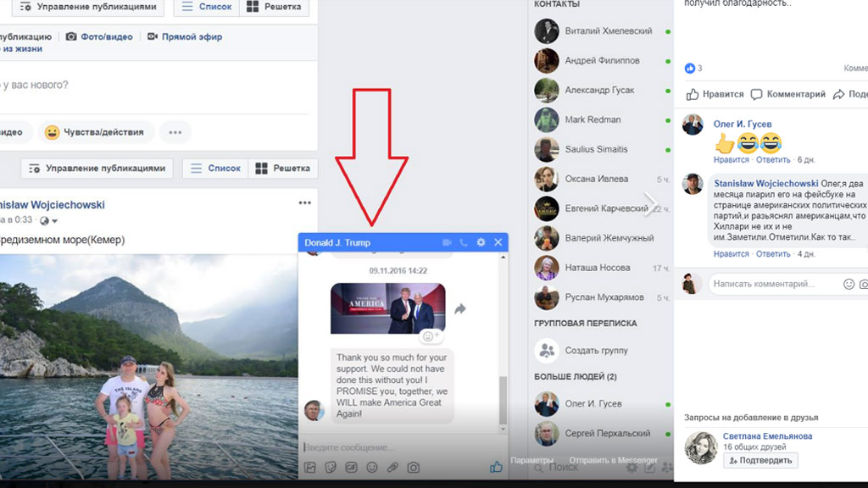Screen dimensions: 868x488
Task: Add a reaction to the chat image
Action: click(431, 336)
